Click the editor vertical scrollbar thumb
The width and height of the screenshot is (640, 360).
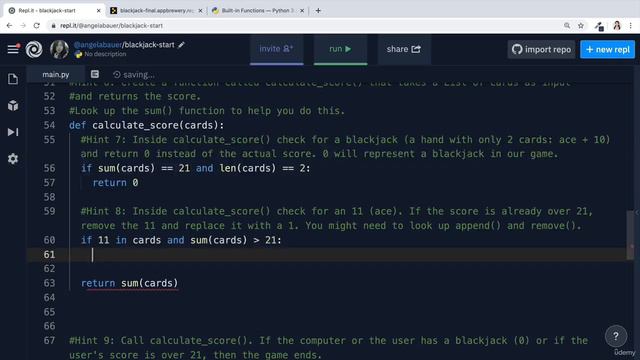[630, 235]
